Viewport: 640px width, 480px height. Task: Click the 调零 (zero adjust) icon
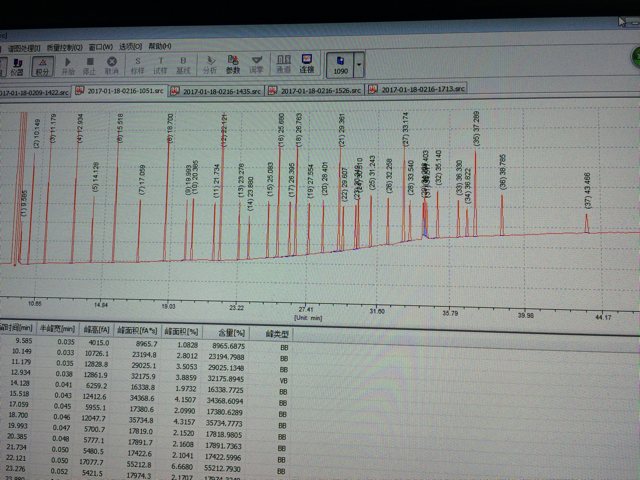256,64
